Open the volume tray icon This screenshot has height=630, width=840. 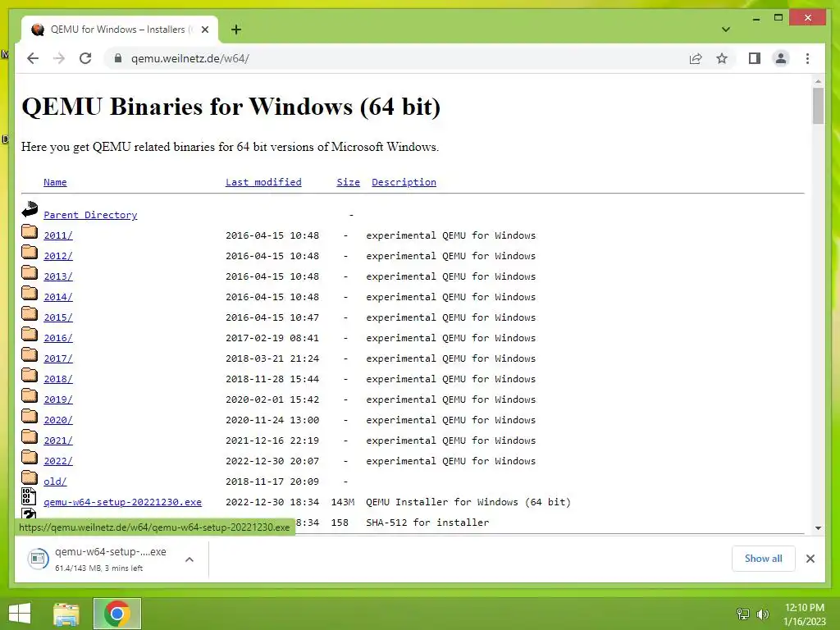click(763, 614)
